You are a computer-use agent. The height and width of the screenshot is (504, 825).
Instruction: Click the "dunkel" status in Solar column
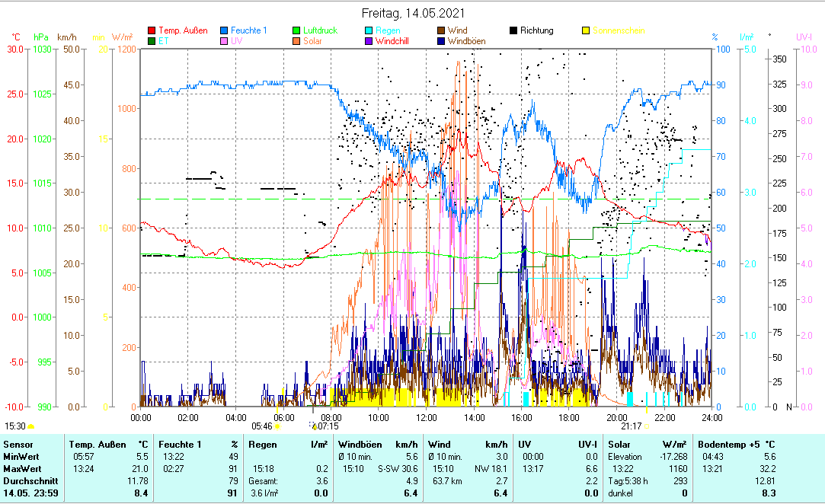(620, 493)
